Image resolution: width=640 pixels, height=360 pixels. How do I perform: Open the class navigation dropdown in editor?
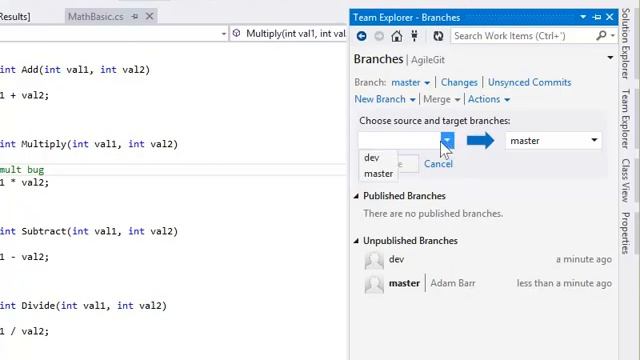pos(224,34)
